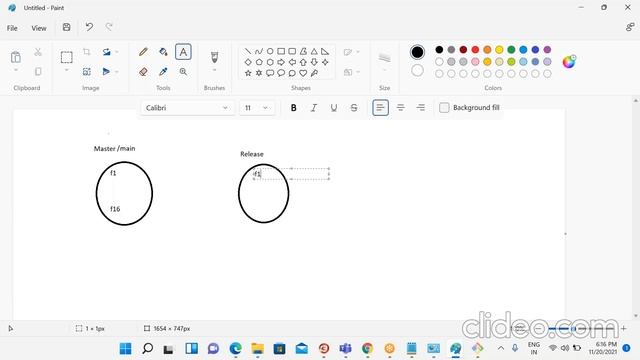
Task: Choose the Right arrow shape
Action: tap(281, 62)
